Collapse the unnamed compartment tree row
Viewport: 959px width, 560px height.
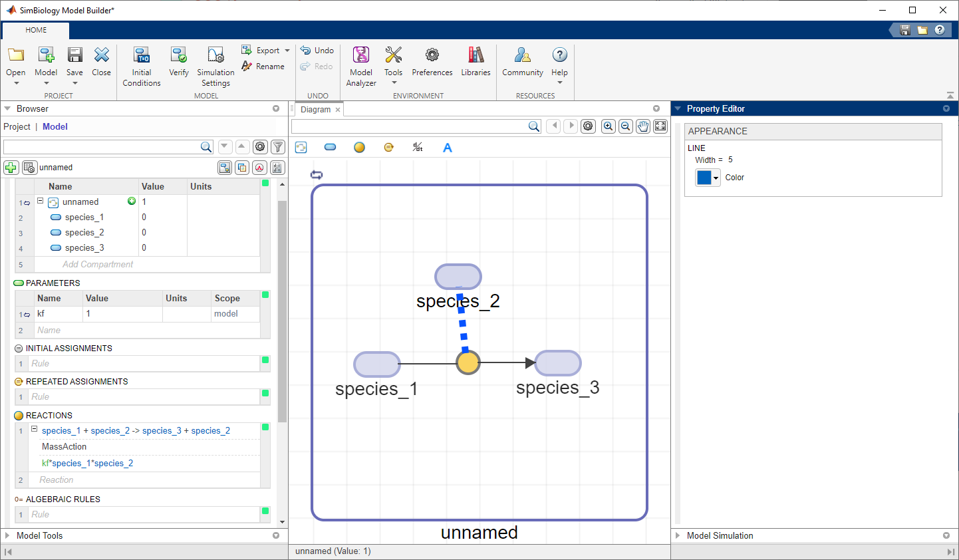(40, 201)
